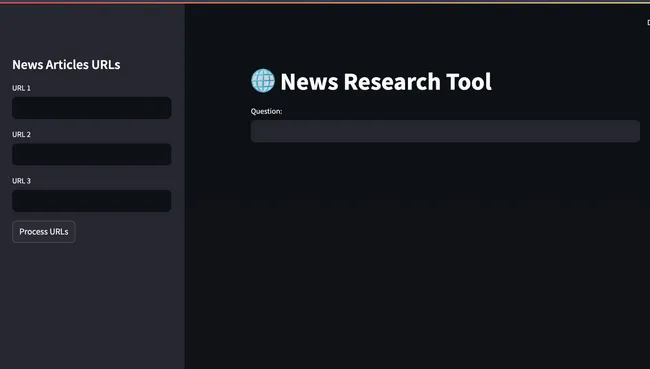Focus the URL 2 text box

point(92,154)
